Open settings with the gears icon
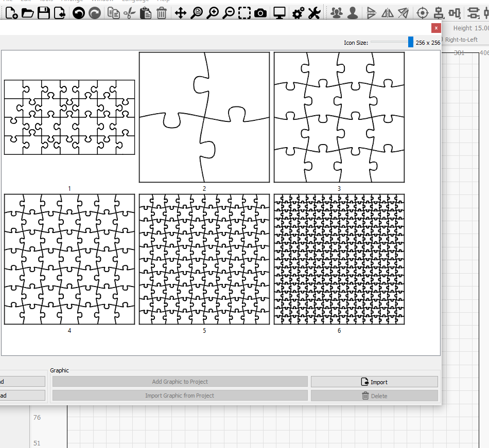Viewport: 489px width, 448px height. coord(298,13)
